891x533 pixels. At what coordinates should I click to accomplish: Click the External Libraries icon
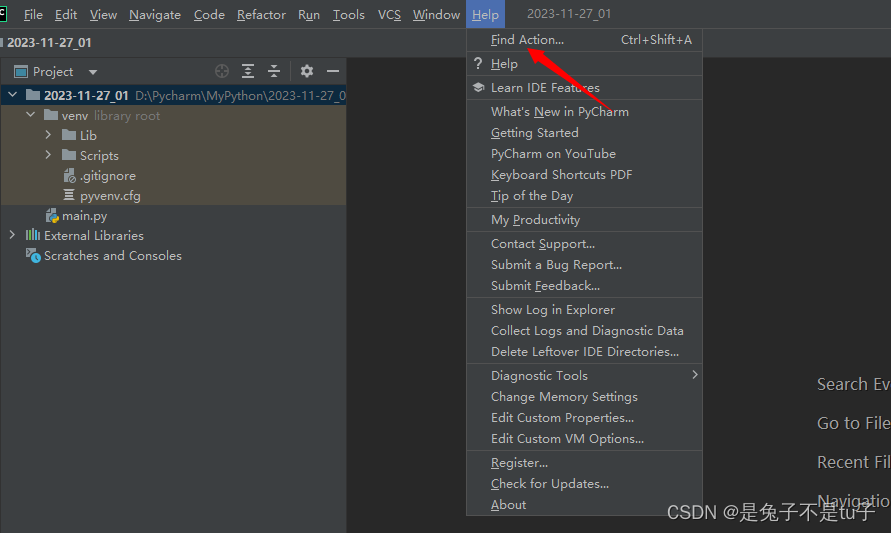click(x=33, y=235)
